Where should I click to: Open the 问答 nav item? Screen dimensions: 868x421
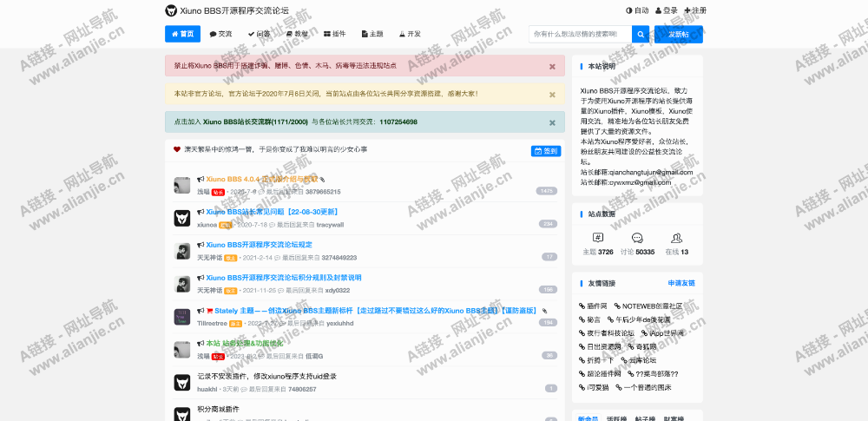259,34
